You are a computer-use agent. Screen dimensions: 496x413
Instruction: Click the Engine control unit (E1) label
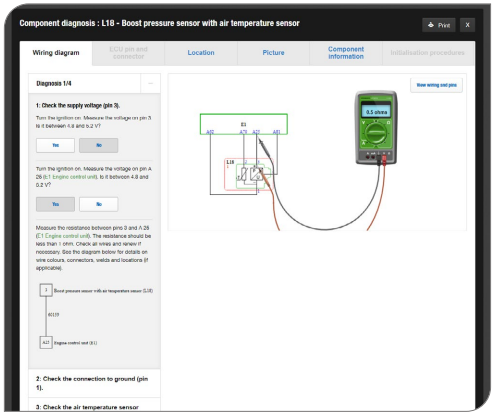[75, 343]
